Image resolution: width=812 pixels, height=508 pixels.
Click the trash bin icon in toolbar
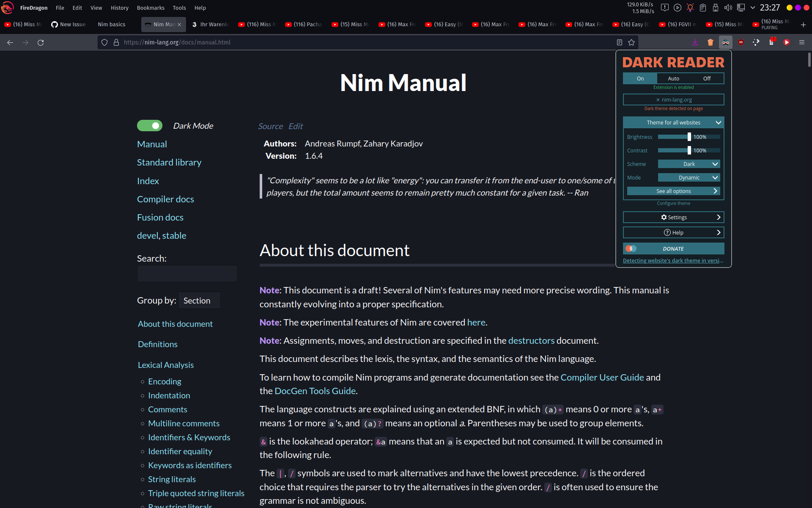click(x=710, y=42)
